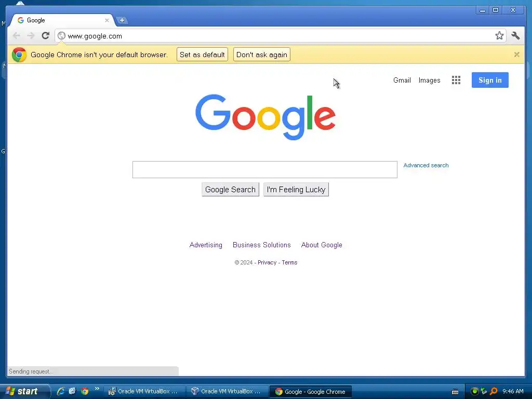Click the Google Search button
The height and width of the screenshot is (399, 532).
click(x=230, y=189)
